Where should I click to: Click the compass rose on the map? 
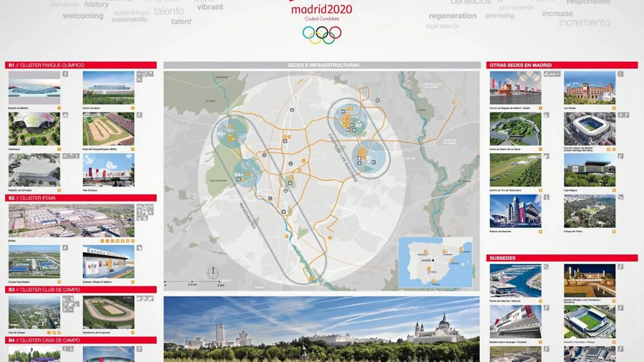[213, 273]
